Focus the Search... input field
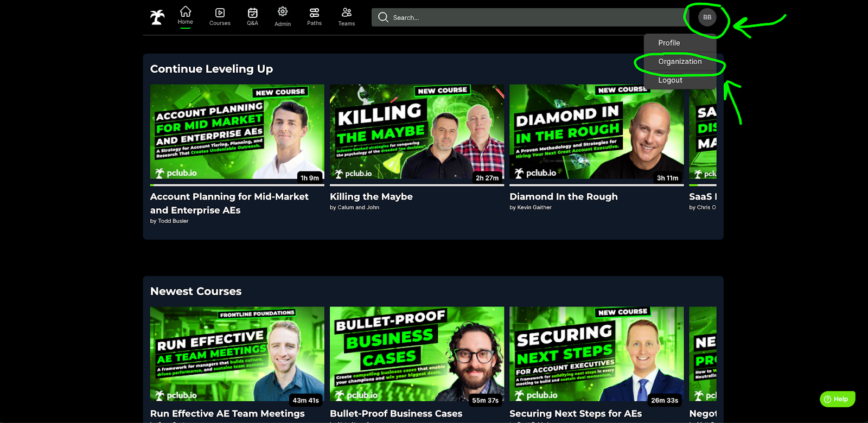The width and height of the screenshot is (868, 423). pos(529,17)
